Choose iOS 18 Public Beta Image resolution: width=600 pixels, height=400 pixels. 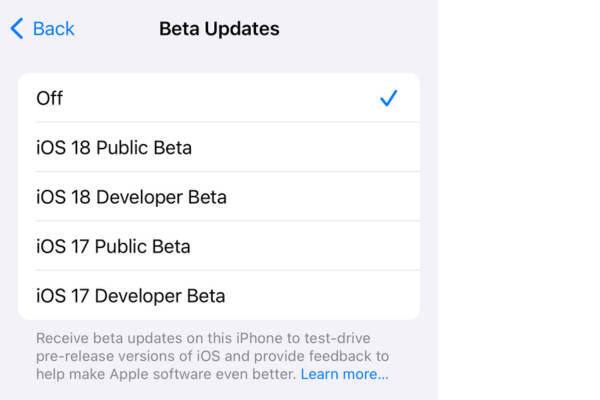pyautogui.click(x=114, y=148)
